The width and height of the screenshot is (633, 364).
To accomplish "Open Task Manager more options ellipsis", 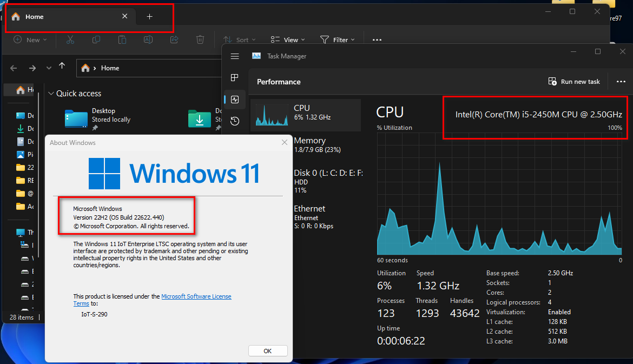I will coord(621,82).
